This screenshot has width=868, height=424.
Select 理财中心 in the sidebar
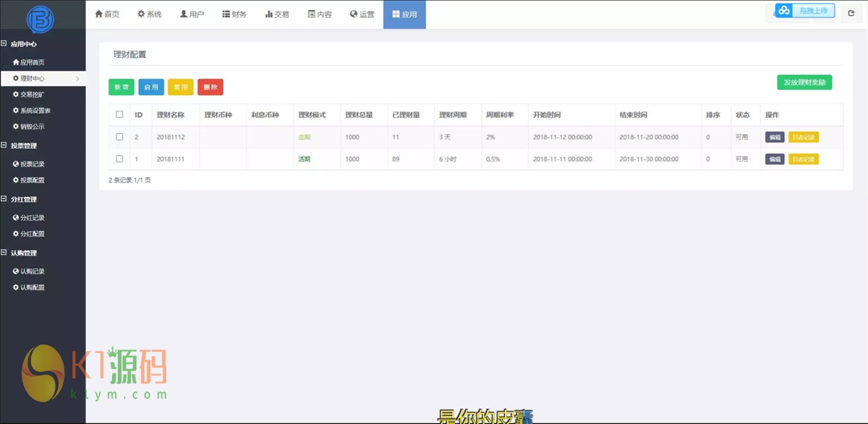(x=43, y=78)
